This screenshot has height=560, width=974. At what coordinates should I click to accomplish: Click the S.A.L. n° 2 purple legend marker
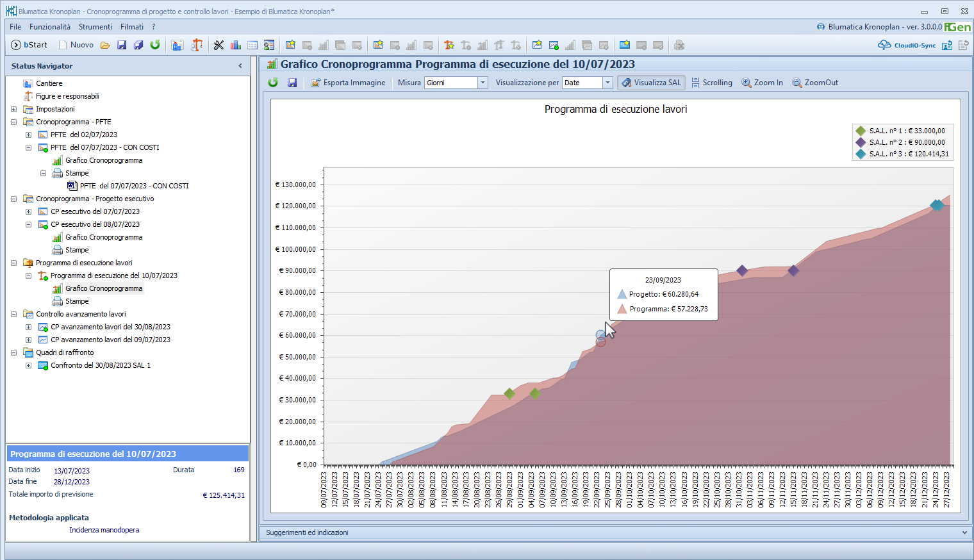click(x=861, y=142)
